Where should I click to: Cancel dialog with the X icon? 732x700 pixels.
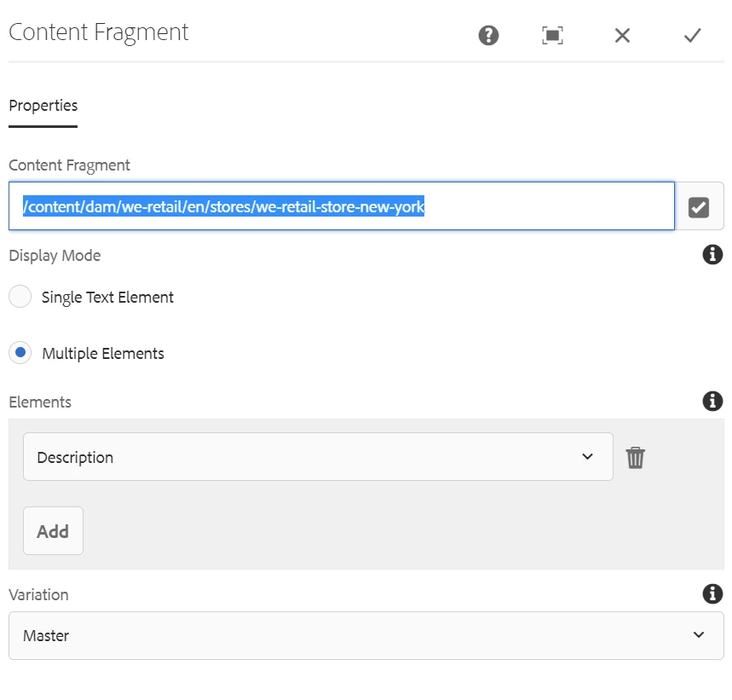click(x=623, y=35)
